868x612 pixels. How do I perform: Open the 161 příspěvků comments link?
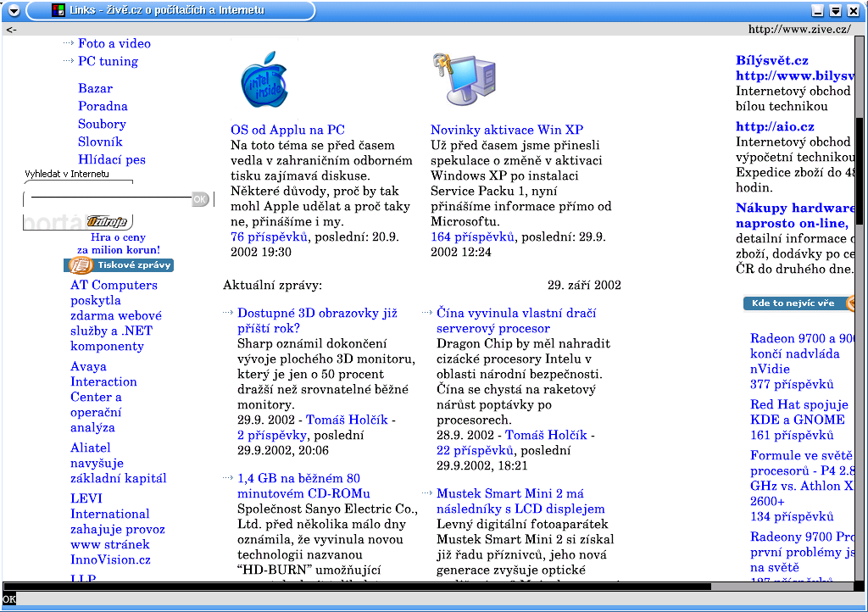[792, 436]
